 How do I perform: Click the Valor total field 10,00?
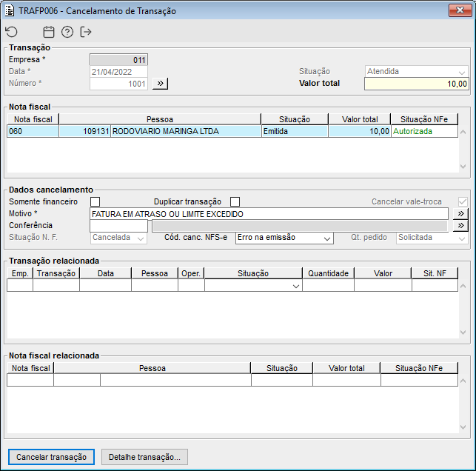417,84
